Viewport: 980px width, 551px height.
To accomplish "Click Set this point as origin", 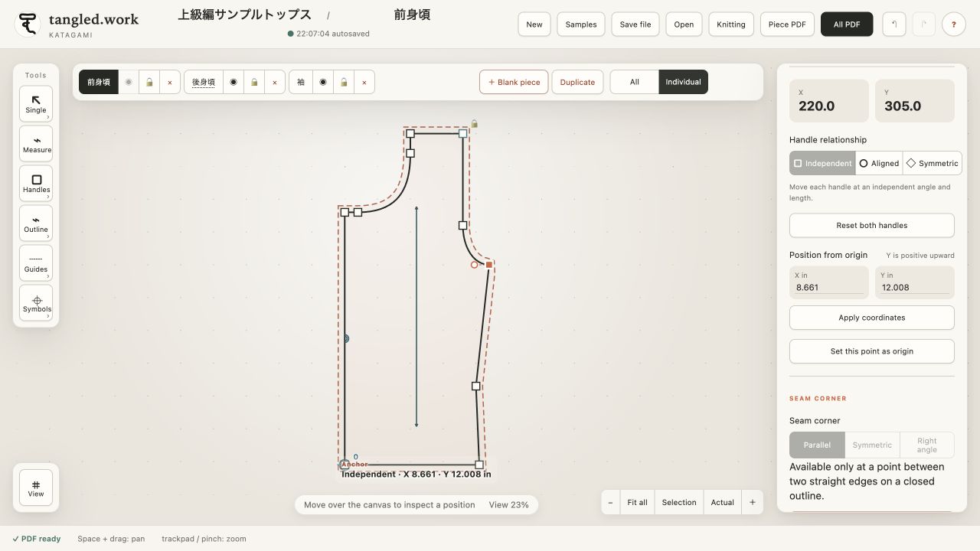I will 871,351.
